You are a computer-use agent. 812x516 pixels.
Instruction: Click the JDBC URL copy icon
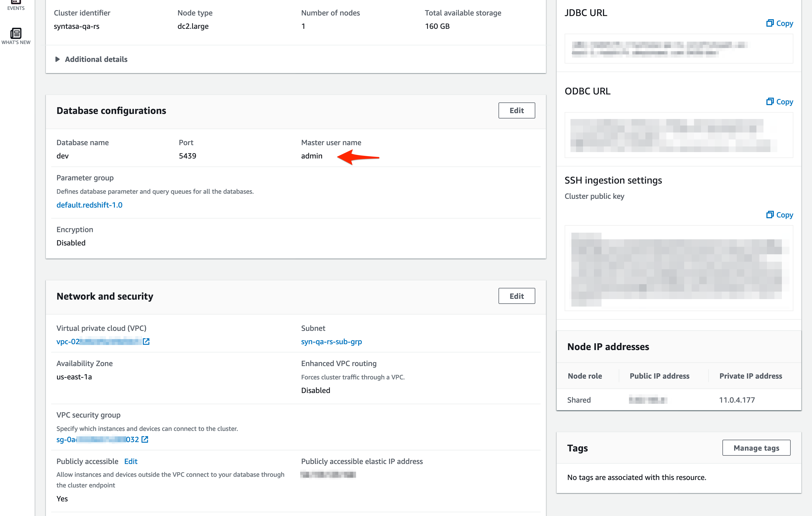(770, 23)
